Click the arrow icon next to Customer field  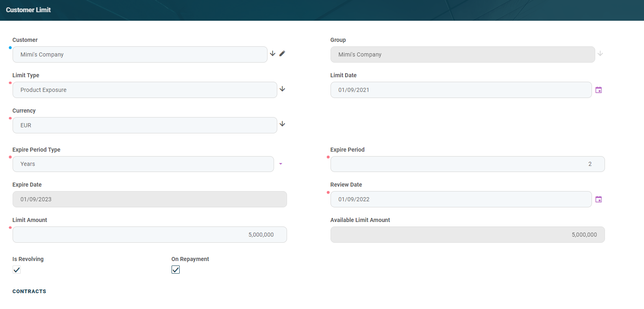(273, 54)
